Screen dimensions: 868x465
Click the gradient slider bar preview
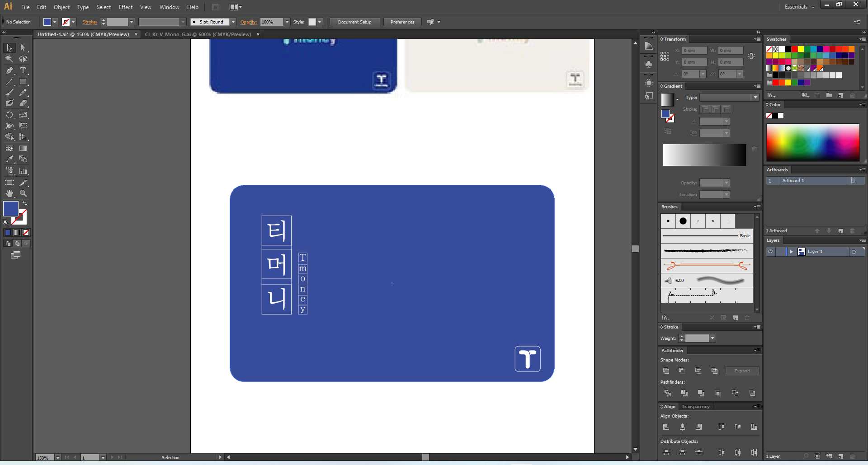coord(704,155)
